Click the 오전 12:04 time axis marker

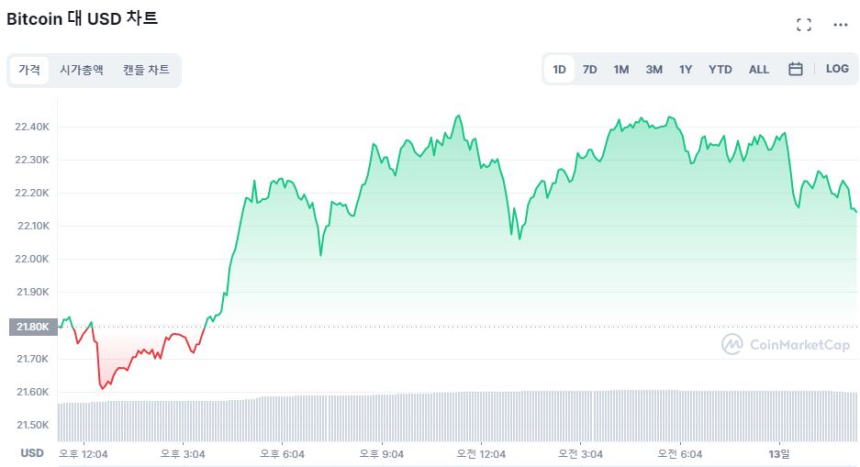481,453
